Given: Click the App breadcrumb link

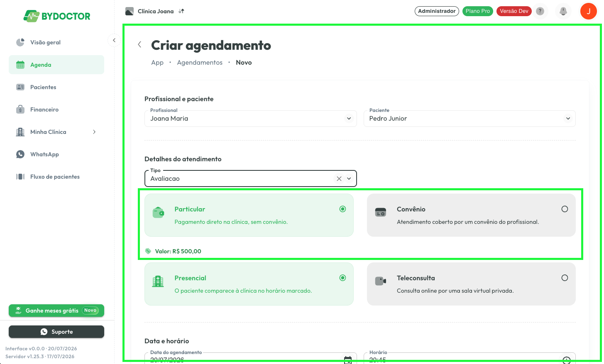Looking at the screenshot, I should click(157, 63).
